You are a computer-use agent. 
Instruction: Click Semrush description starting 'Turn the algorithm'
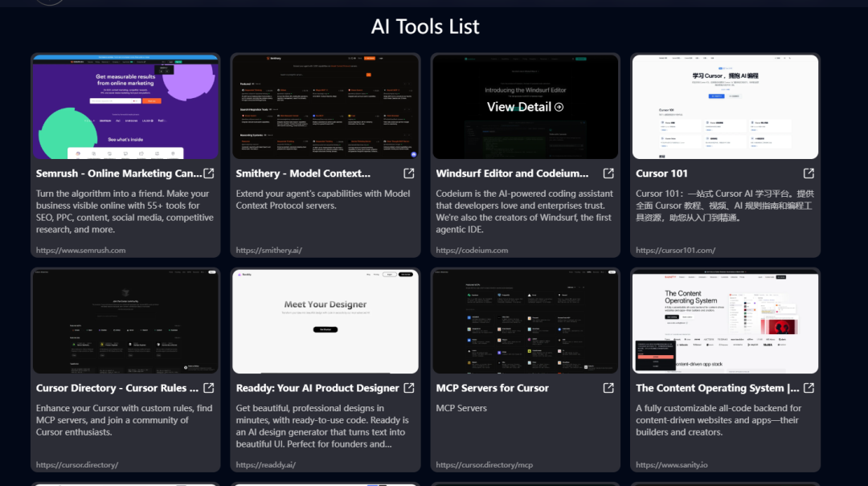pyautogui.click(x=125, y=211)
